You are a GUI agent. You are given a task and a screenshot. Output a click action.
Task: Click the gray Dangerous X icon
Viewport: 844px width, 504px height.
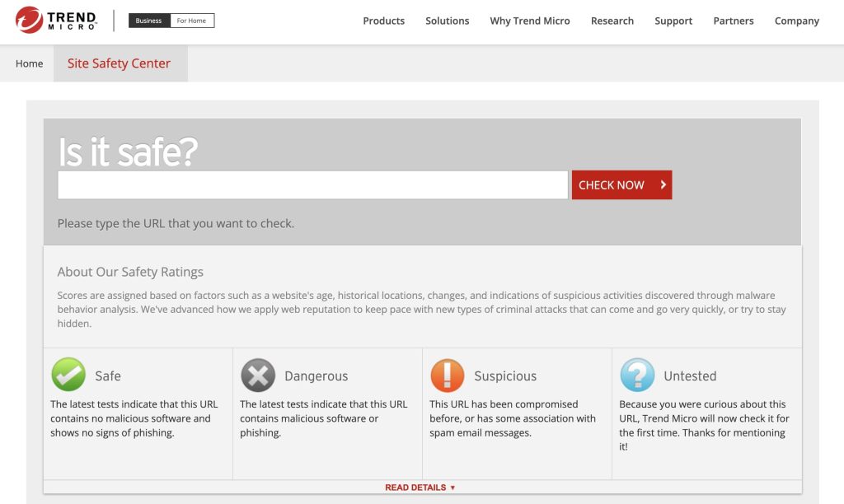tap(258, 375)
